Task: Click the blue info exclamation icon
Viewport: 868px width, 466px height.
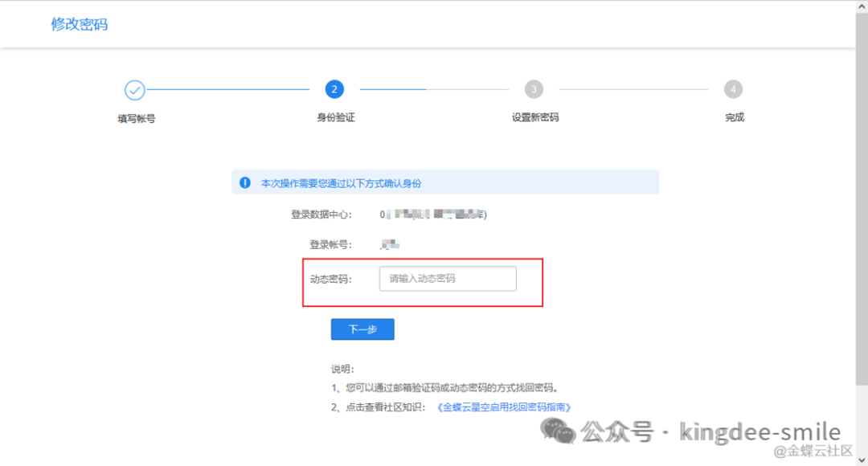Action: 244,182
